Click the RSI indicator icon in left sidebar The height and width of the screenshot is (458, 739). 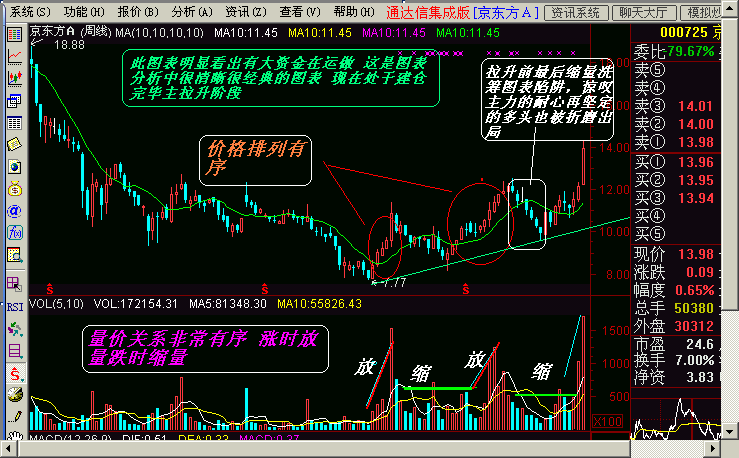(x=14, y=306)
